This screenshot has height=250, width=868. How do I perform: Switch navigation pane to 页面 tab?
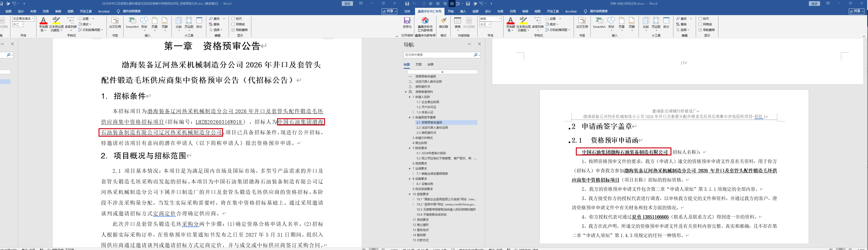[x=418, y=64]
